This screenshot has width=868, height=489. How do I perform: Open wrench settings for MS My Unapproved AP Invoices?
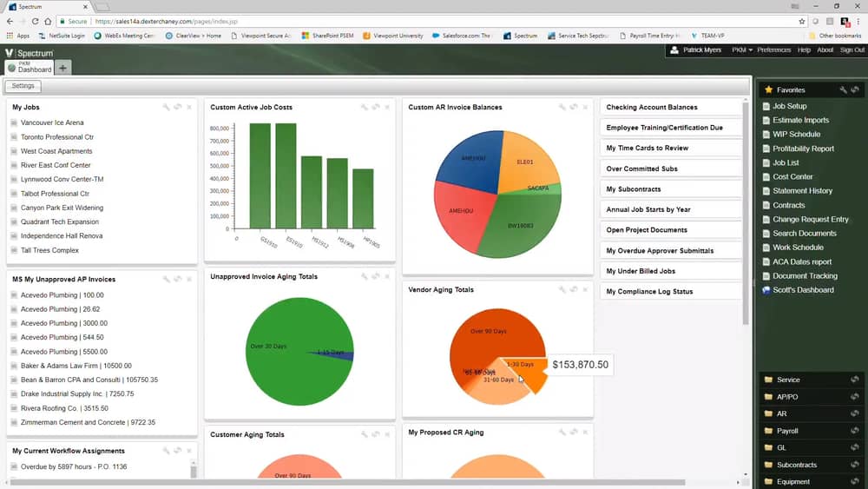click(166, 279)
